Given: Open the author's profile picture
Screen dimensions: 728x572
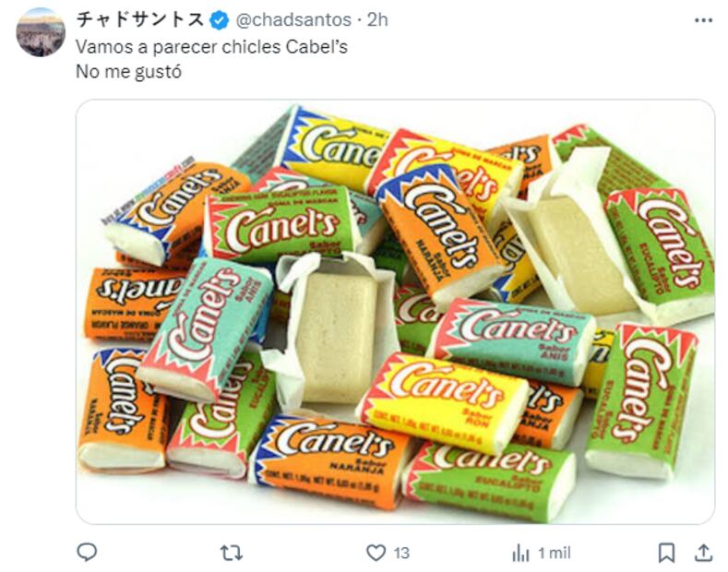Looking at the screenshot, I should pos(41,32).
